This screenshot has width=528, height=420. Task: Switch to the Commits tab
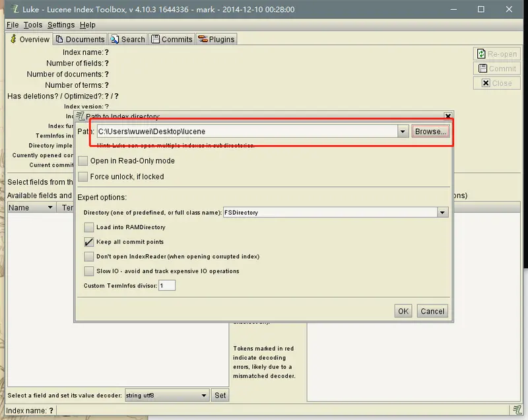tap(172, 40)
